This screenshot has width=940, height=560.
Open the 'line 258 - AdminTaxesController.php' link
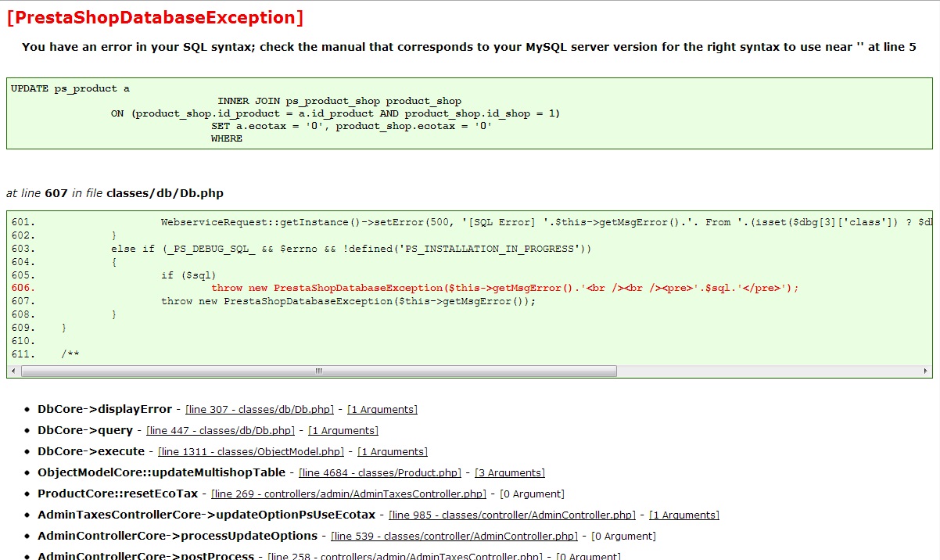click(405, 556)
